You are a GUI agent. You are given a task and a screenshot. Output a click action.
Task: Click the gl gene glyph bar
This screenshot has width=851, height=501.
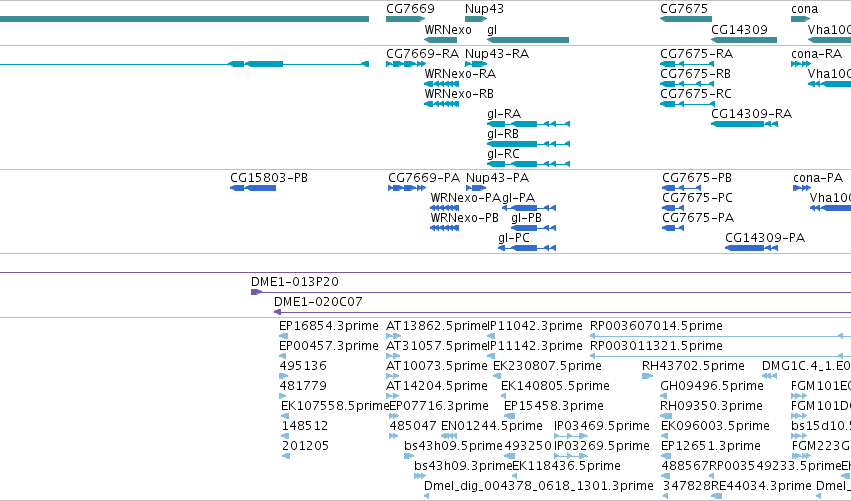coord(528,40)
